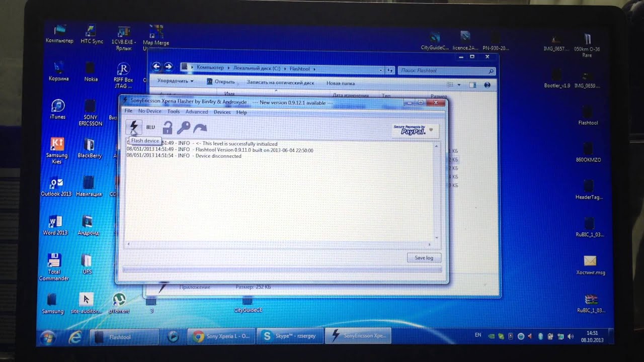The height and width of the screenshot is (362, 644).
Task: Toggle the Explorer preview pane icon
Action: pos(472,85)
